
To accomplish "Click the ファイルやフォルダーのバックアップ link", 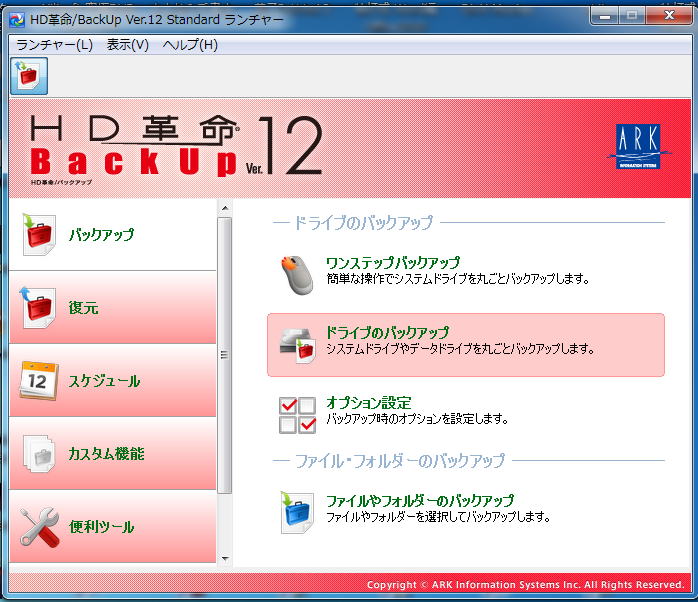I will tap(420, 500).
